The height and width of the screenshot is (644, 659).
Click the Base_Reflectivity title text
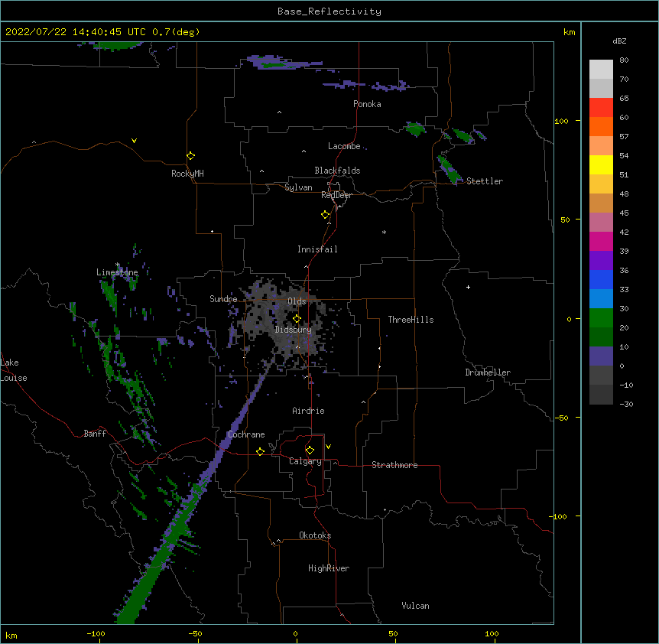[x=329, y=11]
